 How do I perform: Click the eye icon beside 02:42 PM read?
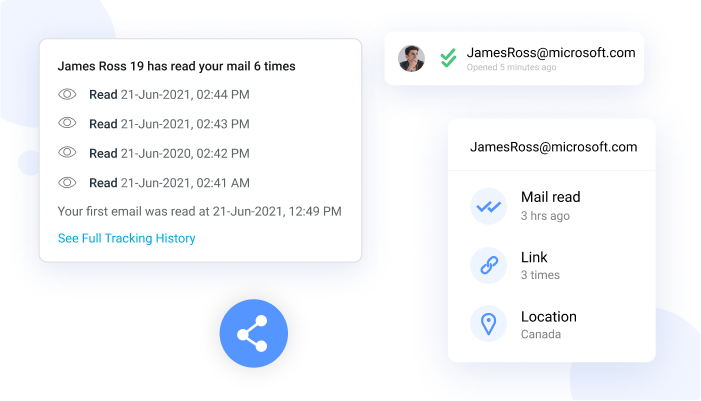[x=67, y=152]
